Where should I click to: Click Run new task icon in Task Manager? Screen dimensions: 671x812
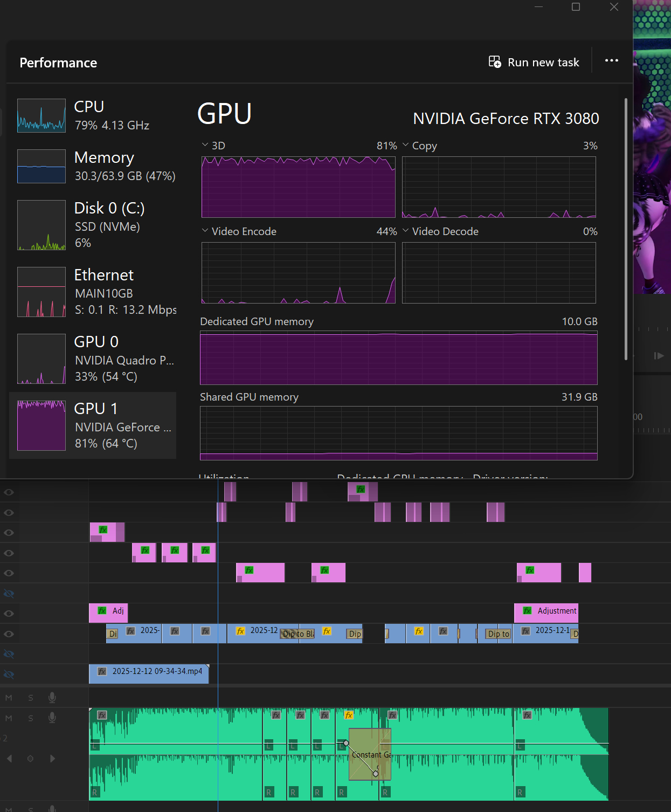(495, 62)
